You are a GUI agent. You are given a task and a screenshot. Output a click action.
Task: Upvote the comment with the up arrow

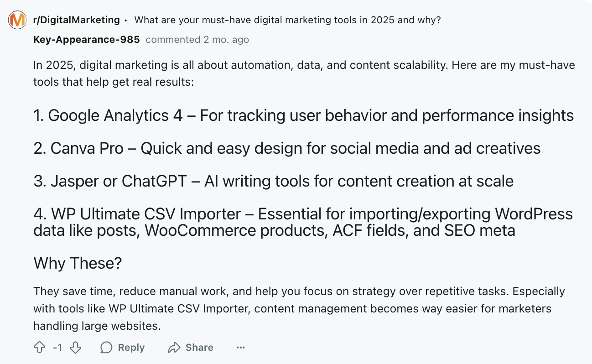tap(40, 347)
